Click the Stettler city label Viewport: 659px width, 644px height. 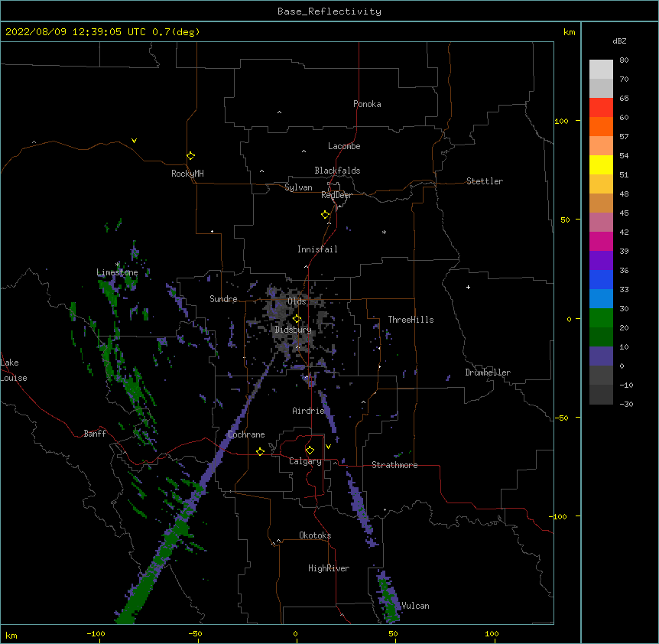485,181
